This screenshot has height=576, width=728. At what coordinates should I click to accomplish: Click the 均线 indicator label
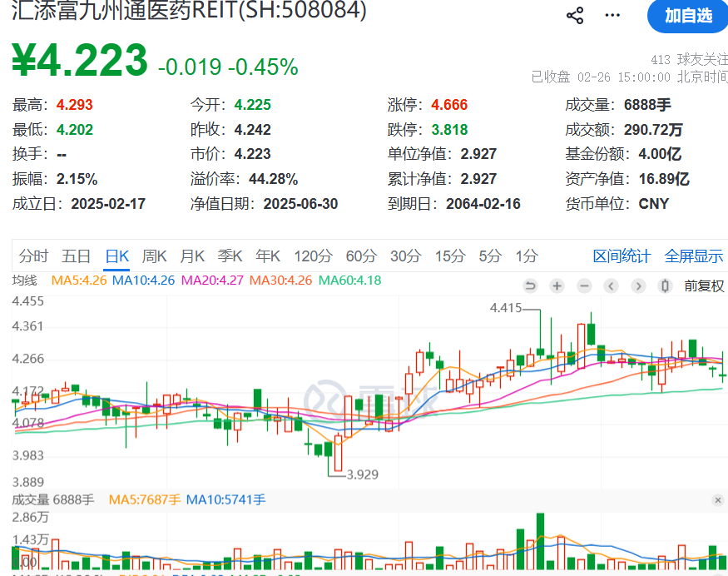[25, 281]
